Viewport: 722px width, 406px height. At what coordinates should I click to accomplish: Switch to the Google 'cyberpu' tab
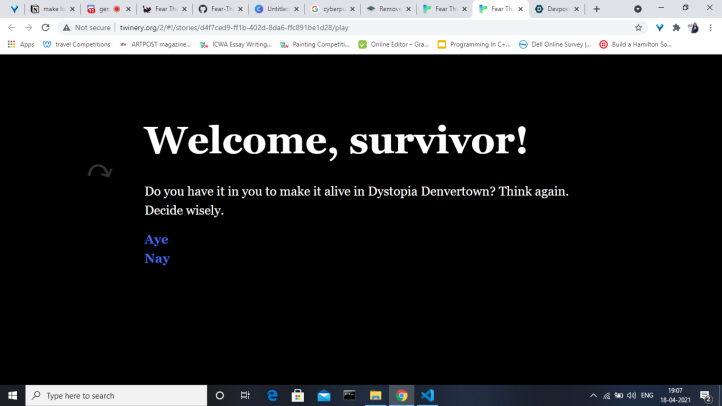(332, 9)
